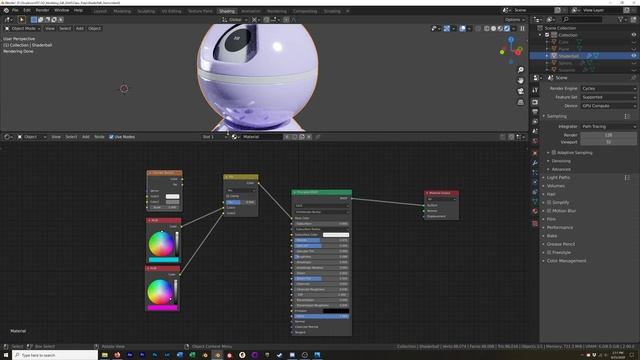Click viewport Add menu button

pos(80,29)
